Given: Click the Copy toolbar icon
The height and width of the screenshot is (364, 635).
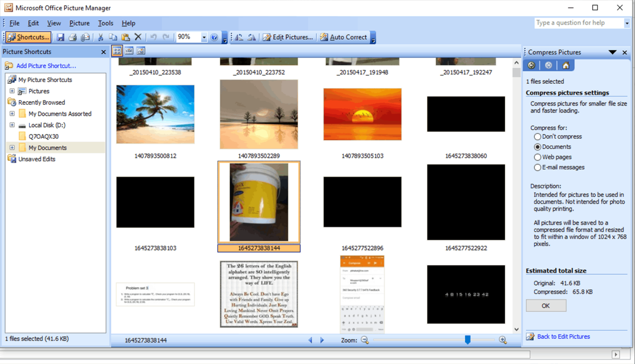Looking at the screenshot, I should pos(113,37).
